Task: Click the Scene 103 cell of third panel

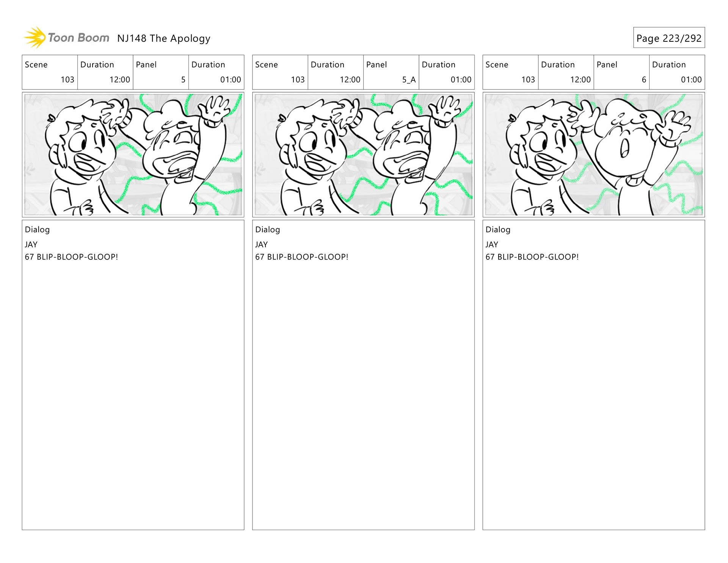Action: point(510,72)
